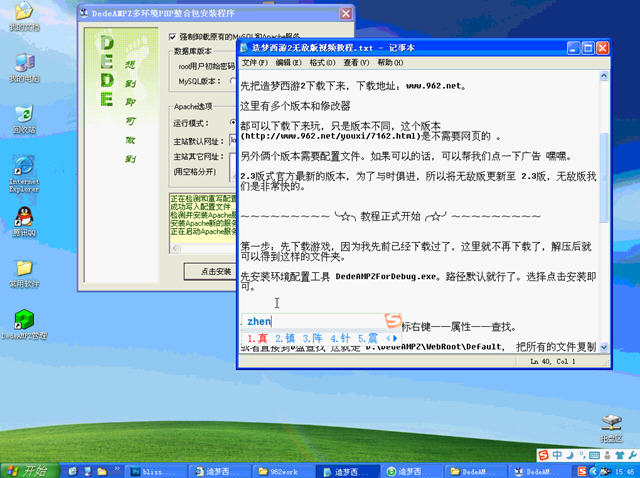Image resolution: width=640 pixels, height=478 pixels.
Task: Click the 15:46 taskbar clock
Action: coord(625,472)
